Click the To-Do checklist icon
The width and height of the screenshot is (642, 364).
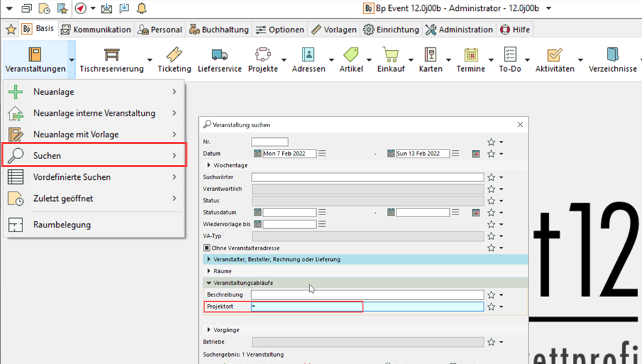(510, 55)
